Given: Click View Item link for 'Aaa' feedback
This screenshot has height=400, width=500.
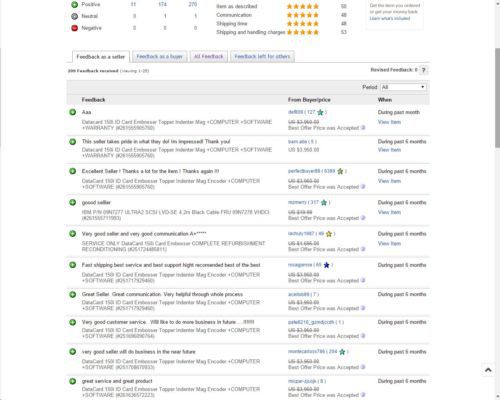Looking at the screenshot, I should [389, 122].
